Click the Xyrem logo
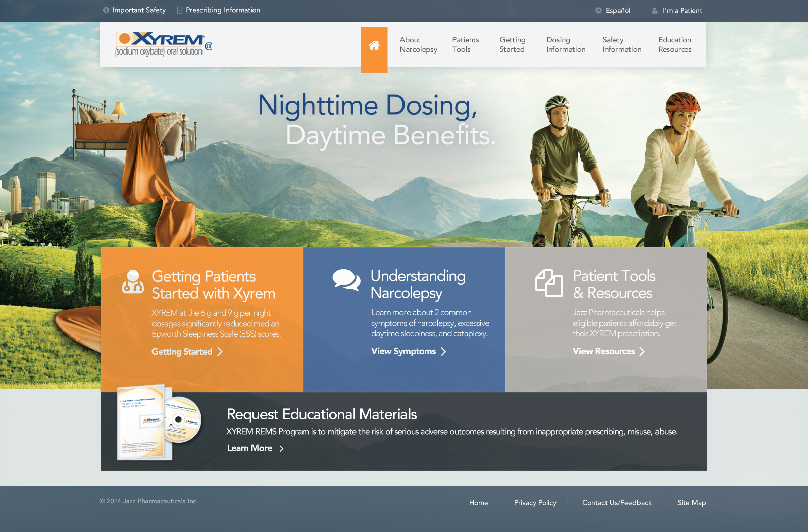This screenshot has width=808, height=532. click(163, 44)
